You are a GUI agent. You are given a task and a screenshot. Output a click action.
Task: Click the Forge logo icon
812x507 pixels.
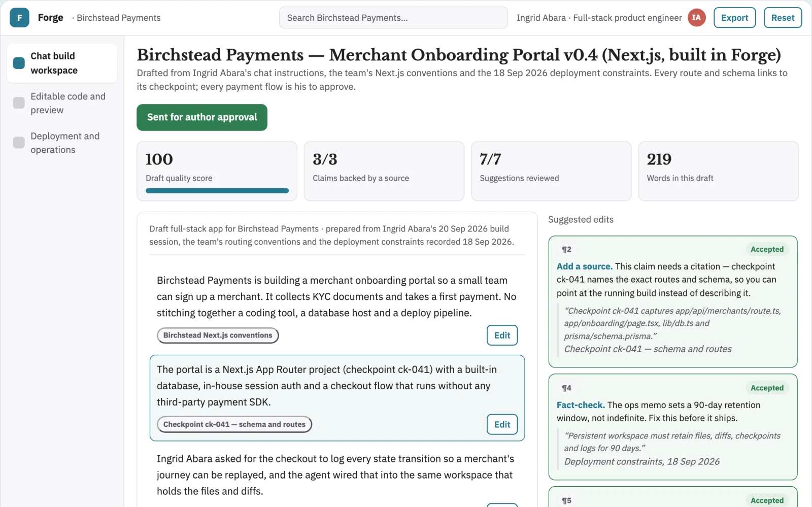point(19,18)
